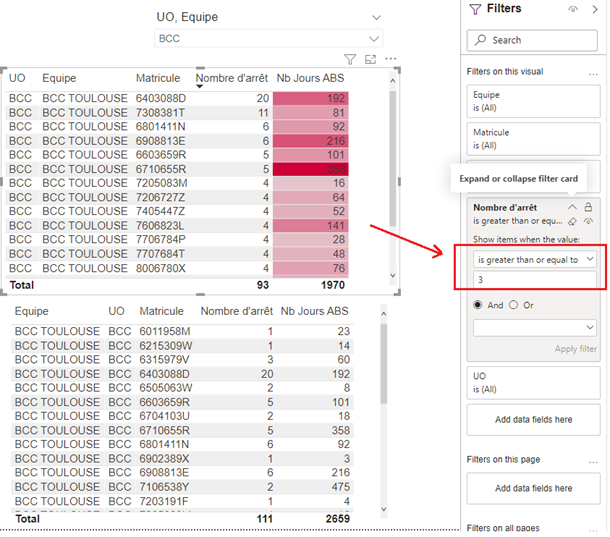Click Add data fields here under page filters
This screenshot has height=537, width=610.
[x=533, y=488]
